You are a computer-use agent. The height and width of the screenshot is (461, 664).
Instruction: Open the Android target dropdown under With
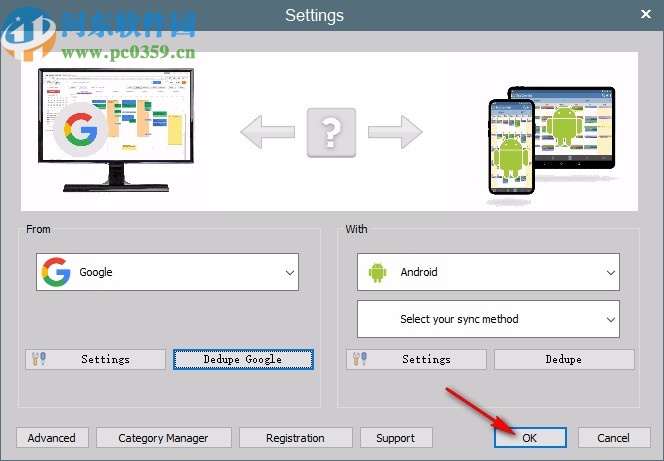point(488,272)
